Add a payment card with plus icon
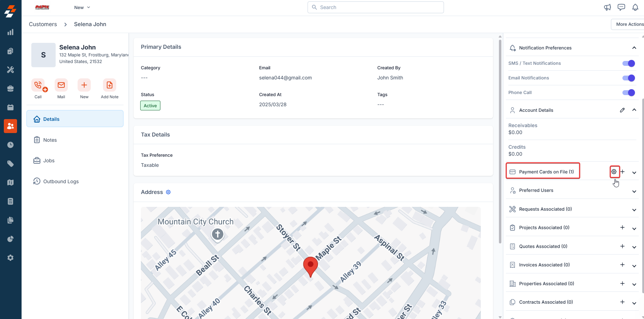 [x=622, y=172]
